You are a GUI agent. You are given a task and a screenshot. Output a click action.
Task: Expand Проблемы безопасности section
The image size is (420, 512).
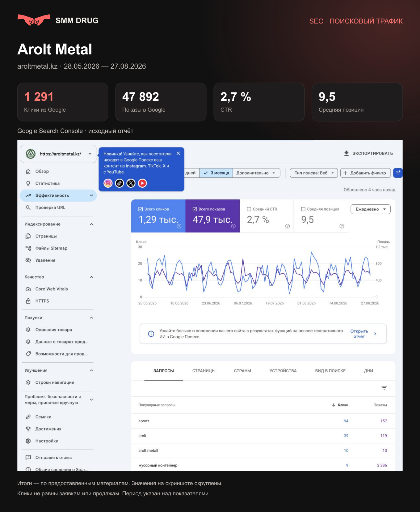point(91,399)
